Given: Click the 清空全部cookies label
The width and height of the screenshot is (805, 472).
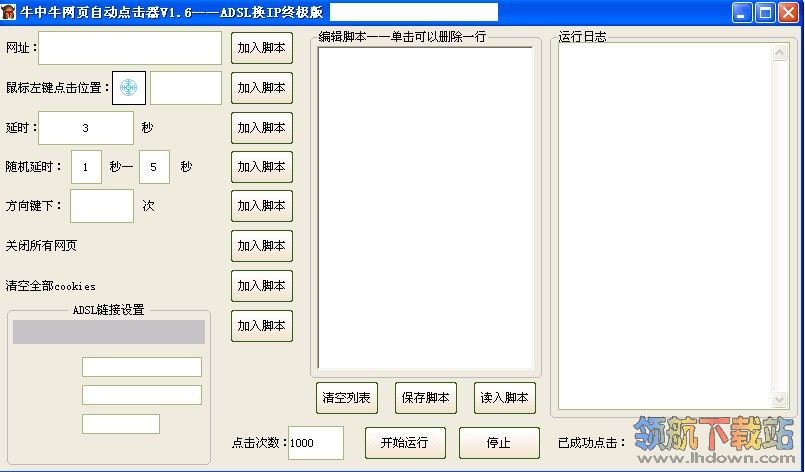Looking at the screenshot, I should tap(50, 286).
